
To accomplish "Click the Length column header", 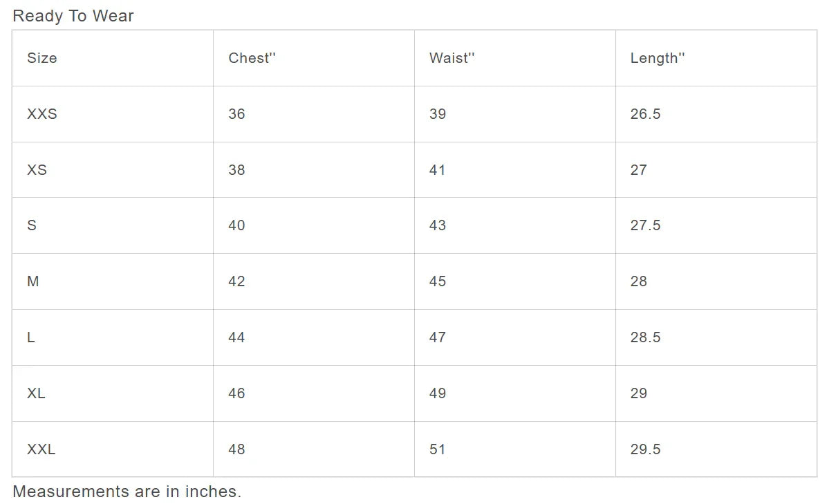I will 657,58.
